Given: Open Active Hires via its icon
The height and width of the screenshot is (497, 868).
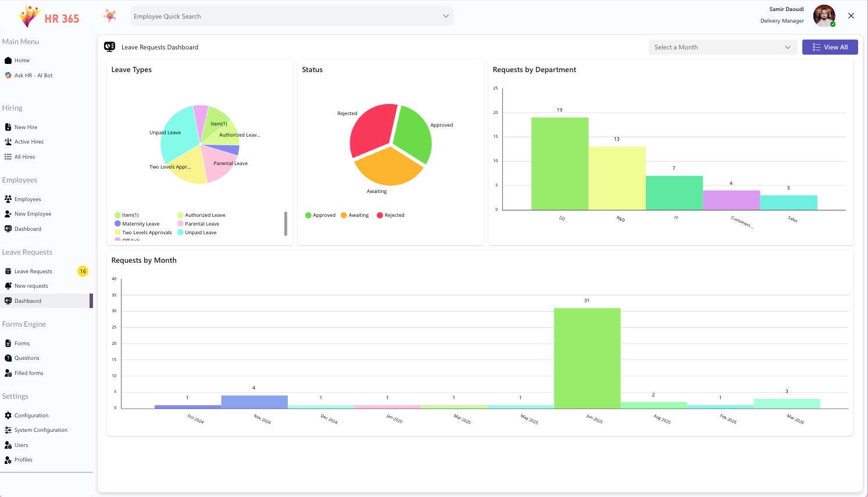Looking at the screenshot, I should (x=8, y=142).
